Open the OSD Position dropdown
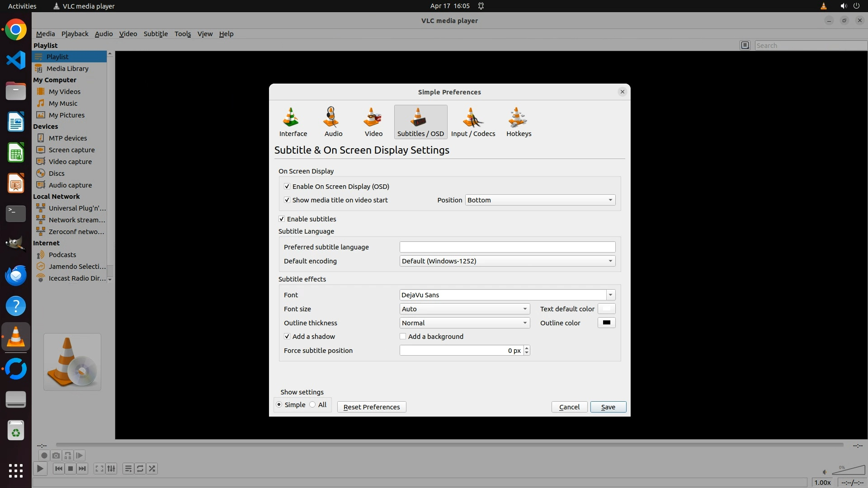Viewport: 868px width, 488px height. [x=540, y=200]
